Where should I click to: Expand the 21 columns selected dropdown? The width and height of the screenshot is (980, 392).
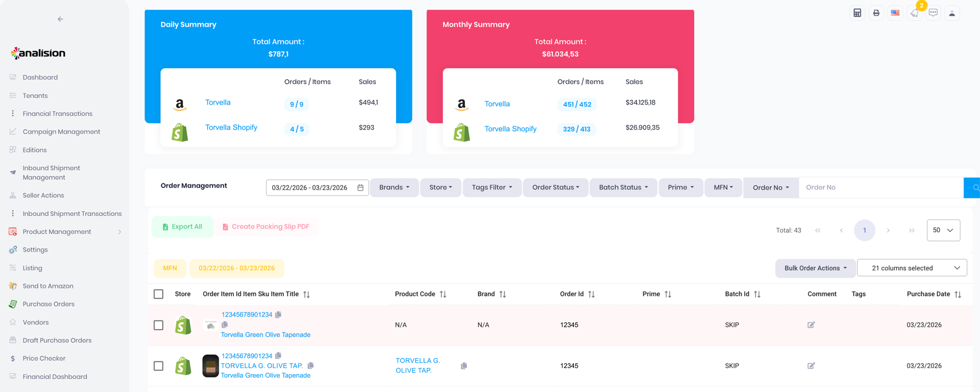(x=912, y=268)
